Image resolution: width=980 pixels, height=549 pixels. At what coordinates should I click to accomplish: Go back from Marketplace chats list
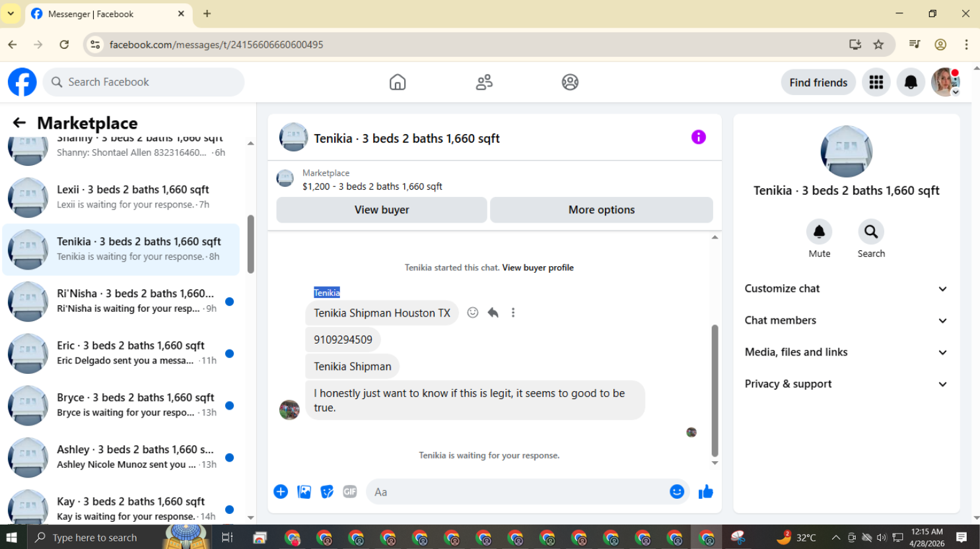[x=19, y=123]
